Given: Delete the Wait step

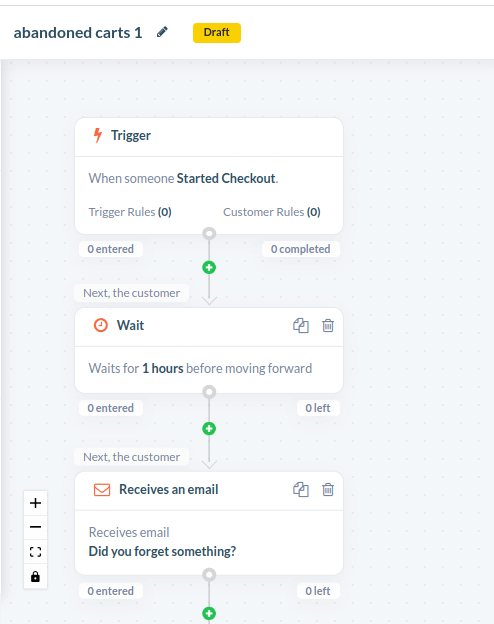Looking at the screenshot, I should pyautogui.click(x=328, y=326).
